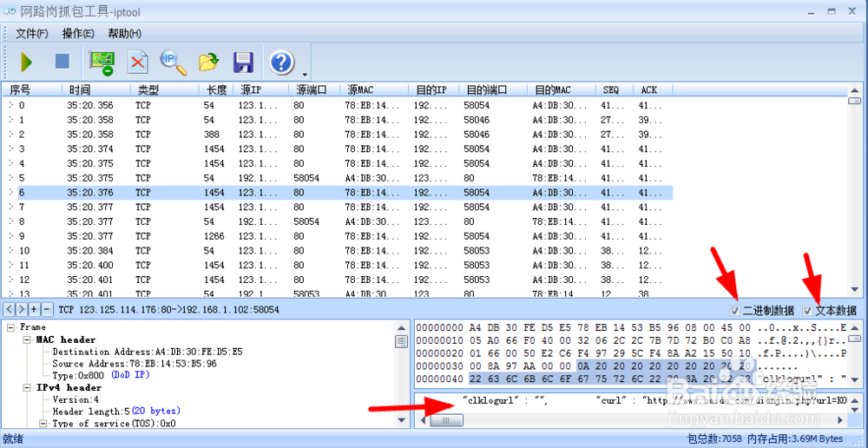Start packet capture with green play icon
Viewport: 868px width, 448px height.
point(25,62)
